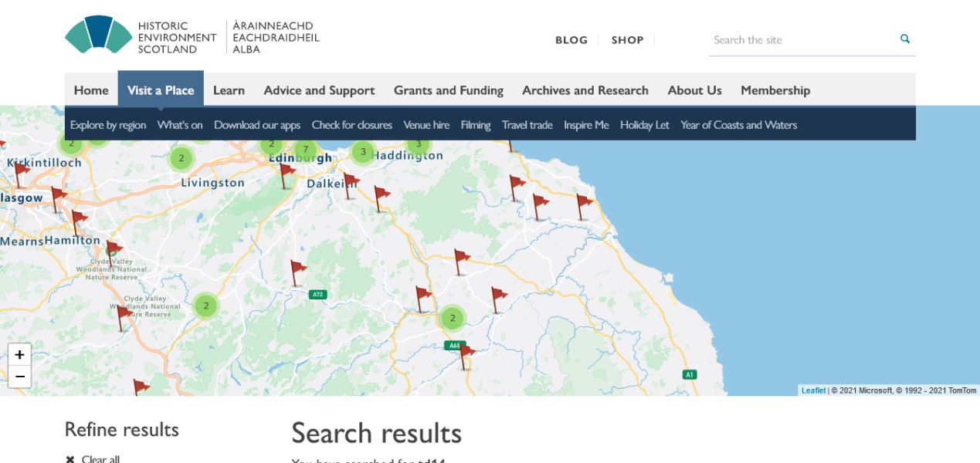Click the Livingston label on map
The width and height of the screenshot is (980, 463).
coord(212,183)
